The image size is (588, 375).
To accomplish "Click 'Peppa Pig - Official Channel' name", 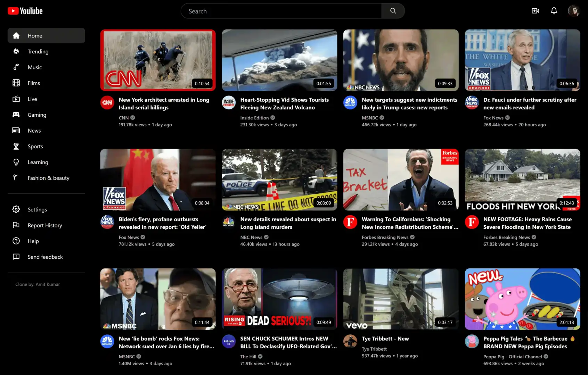I will pos(513,357).
